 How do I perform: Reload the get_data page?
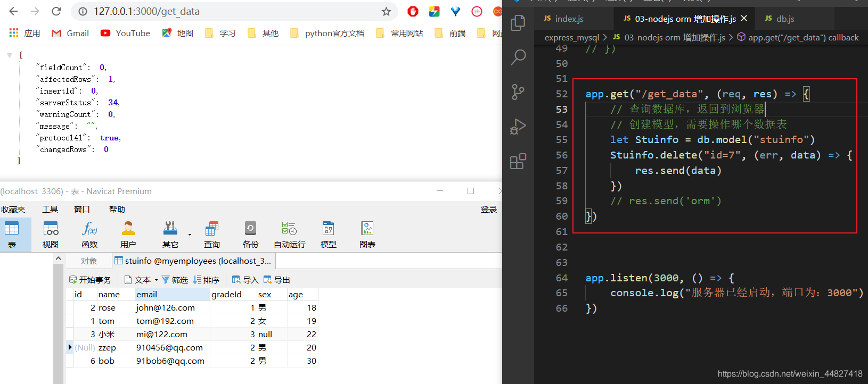[x=56, y=11]
